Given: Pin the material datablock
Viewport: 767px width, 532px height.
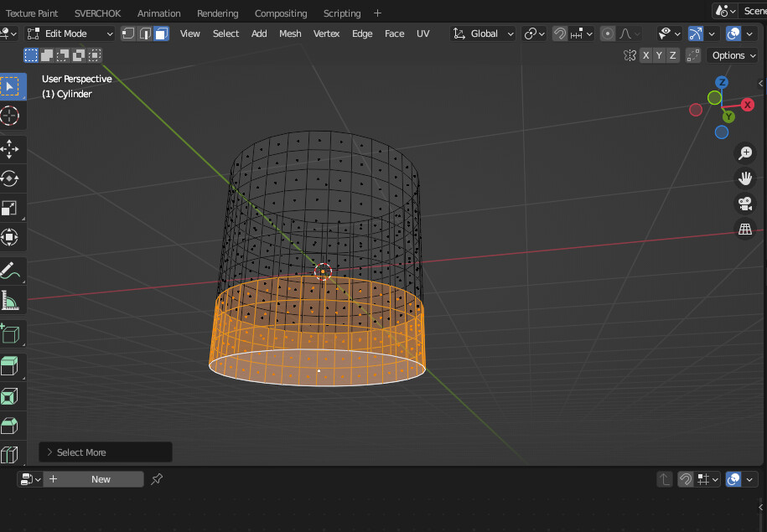Looking at the screenshot, I should point(157,478).
